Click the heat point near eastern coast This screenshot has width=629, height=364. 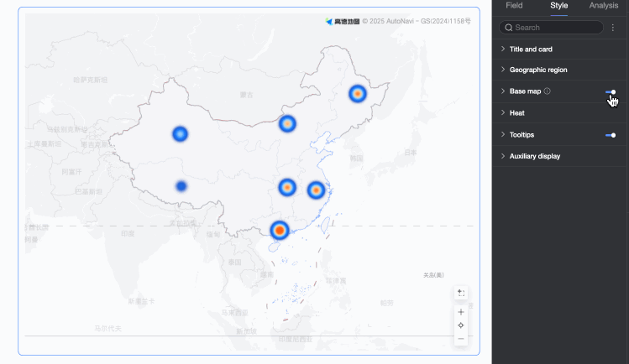pos(316,190)
